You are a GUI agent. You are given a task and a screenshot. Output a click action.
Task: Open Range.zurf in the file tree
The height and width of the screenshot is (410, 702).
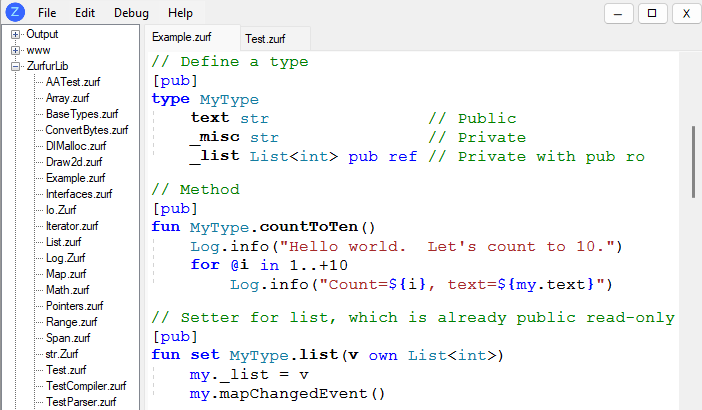(72, 322)
